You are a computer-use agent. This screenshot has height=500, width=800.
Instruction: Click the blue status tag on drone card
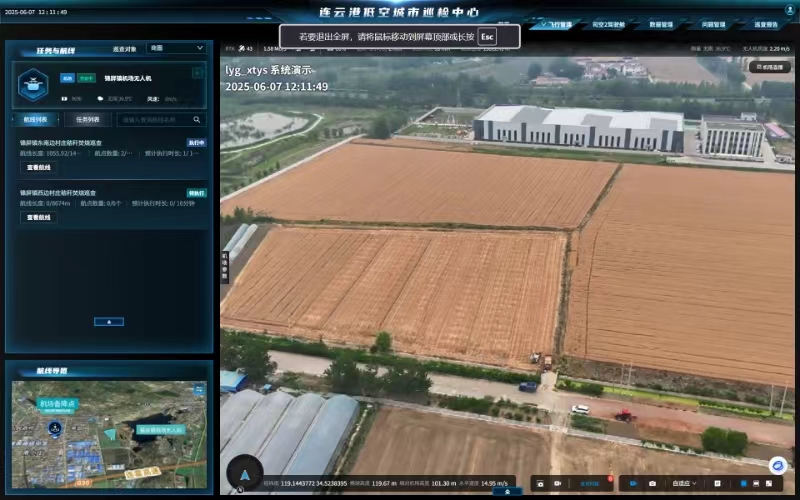67,78
